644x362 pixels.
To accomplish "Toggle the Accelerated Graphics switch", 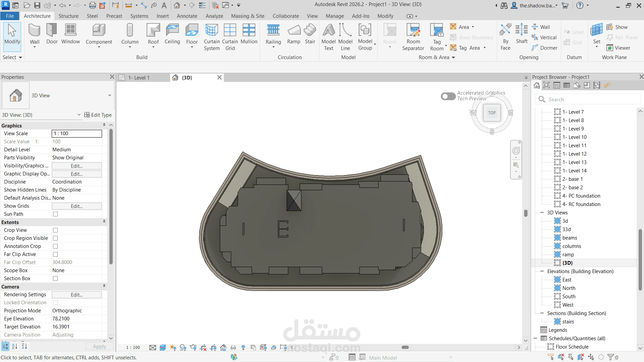I will pos(448,96).
